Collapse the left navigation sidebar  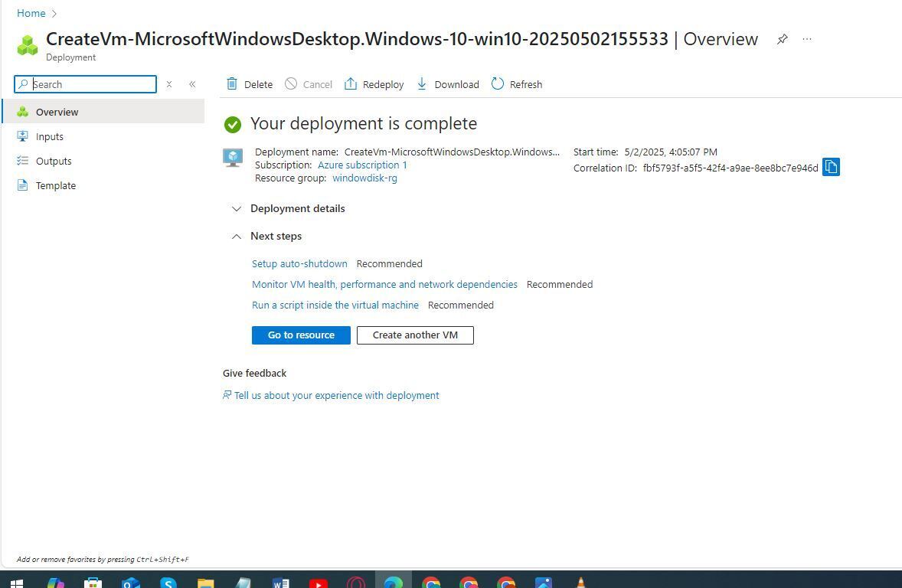pos(192,84)
